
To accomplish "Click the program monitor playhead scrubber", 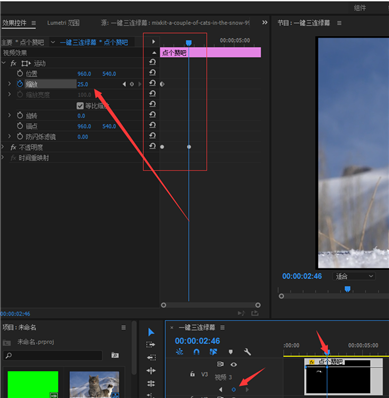I will tap(347, 289).
